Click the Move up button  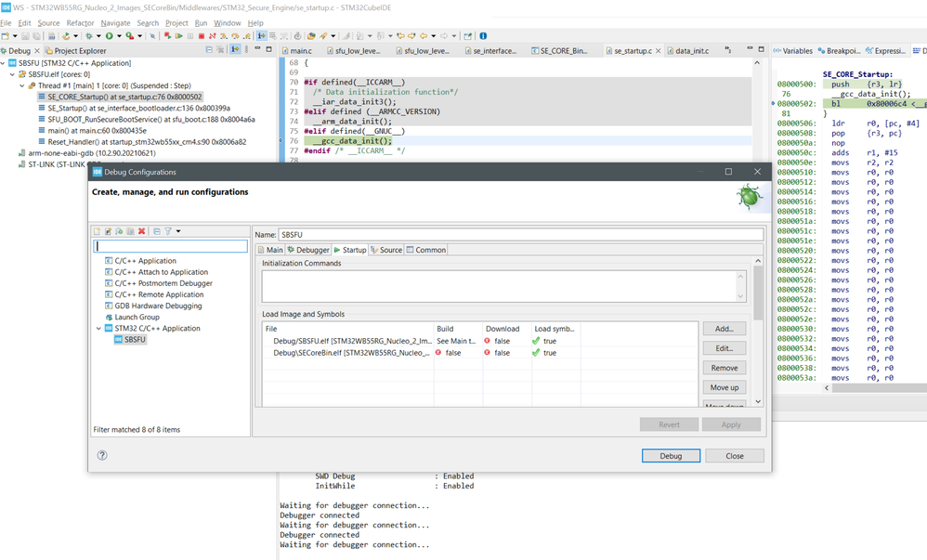point(725,387)
